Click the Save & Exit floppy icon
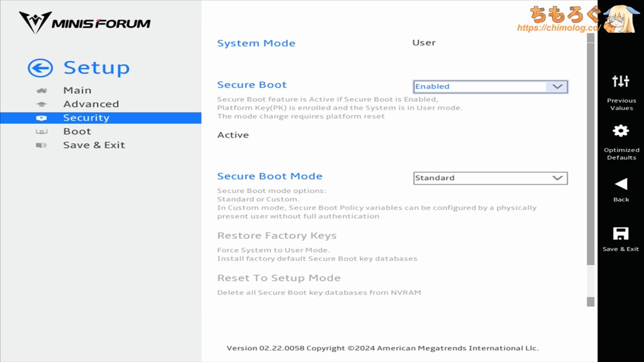The image size is (644, 362). 621,234
